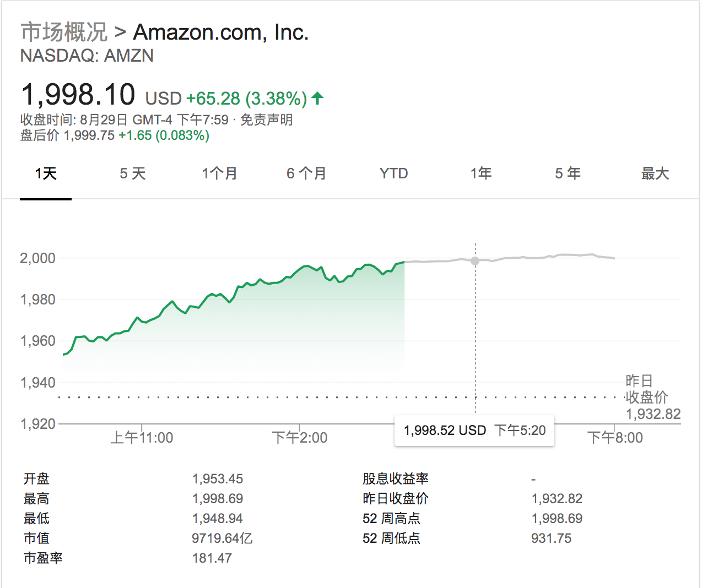Select the 最大 range tab

click(x=655, y=174)
